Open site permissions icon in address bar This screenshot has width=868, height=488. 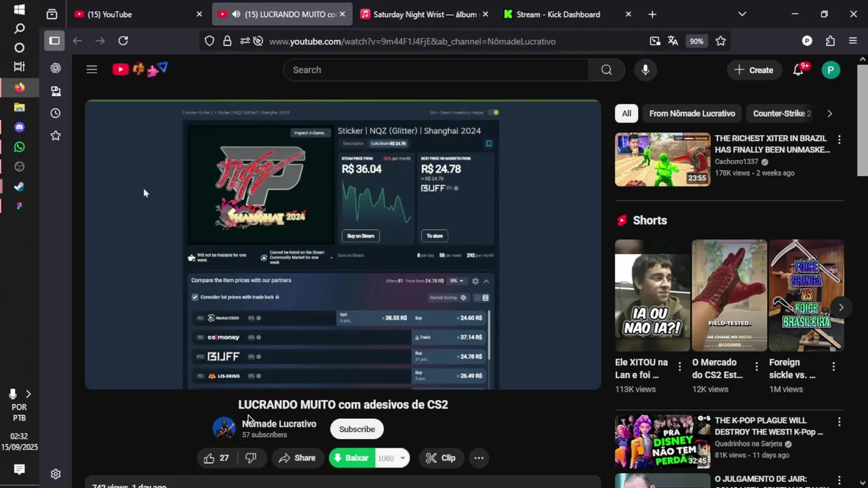click(244, 41)
